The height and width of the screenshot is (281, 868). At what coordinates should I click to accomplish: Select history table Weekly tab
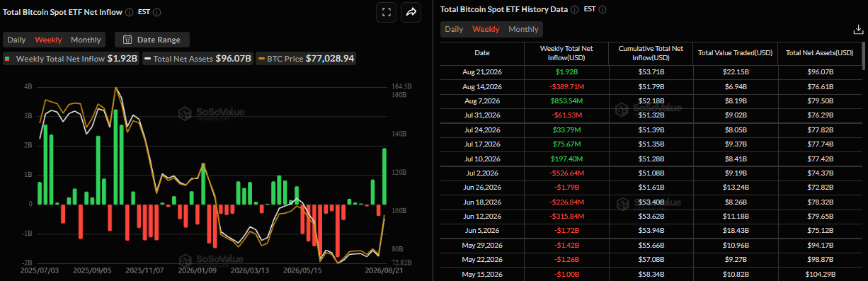(x=486, y=29)
